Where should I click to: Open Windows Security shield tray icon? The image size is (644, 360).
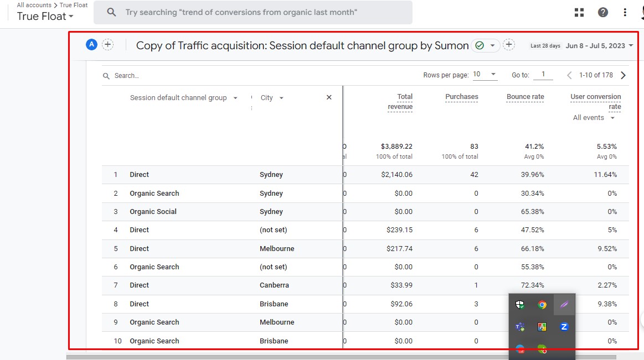(520, 305)
